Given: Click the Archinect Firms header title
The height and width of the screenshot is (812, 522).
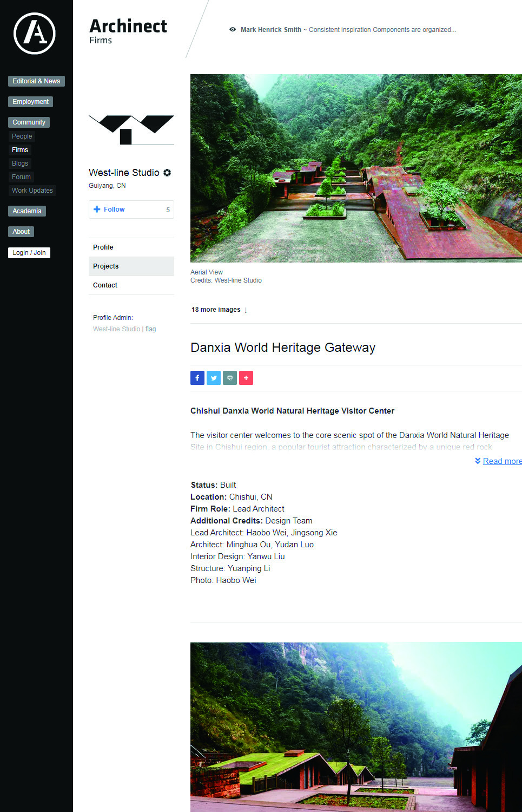Looking at the screenshot, I should click(128, 31).
